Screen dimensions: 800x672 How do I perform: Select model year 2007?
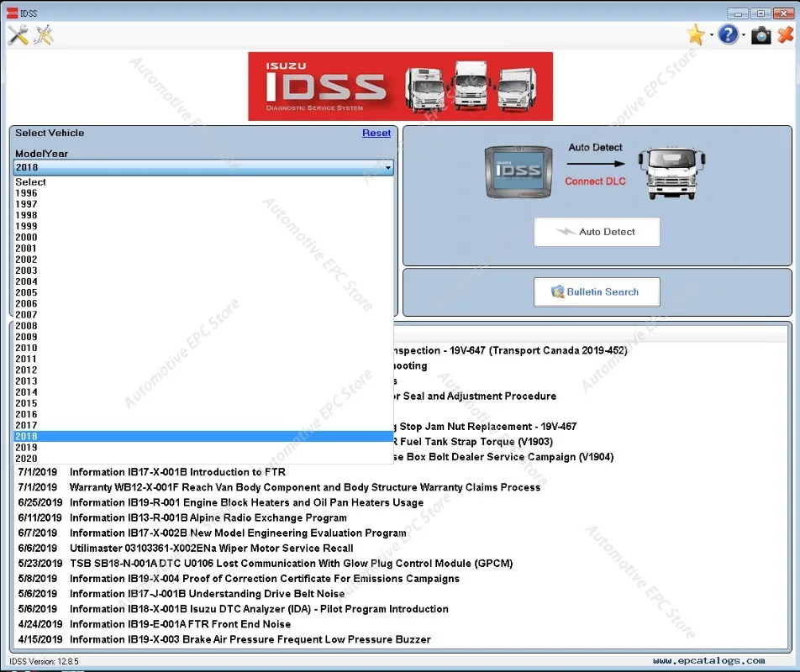203,315
